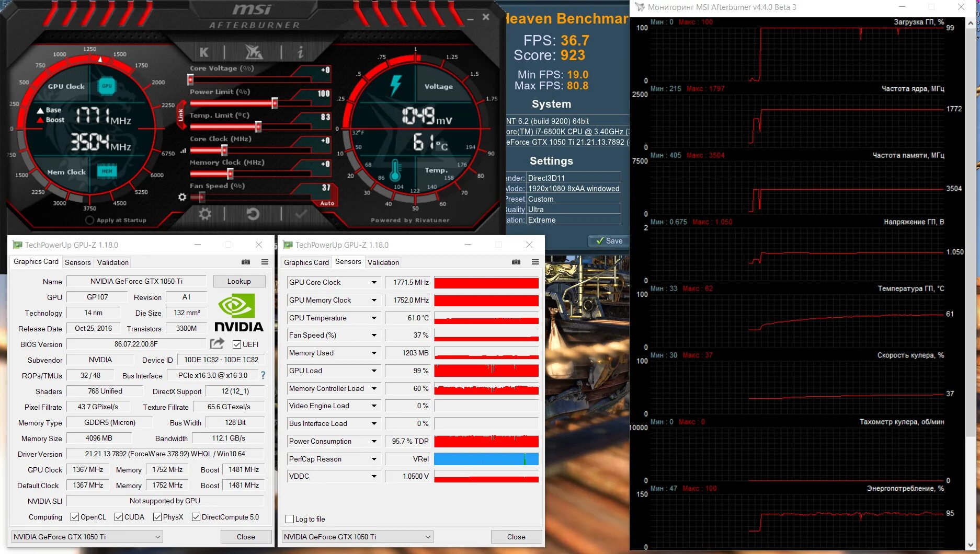
Task: Click the GPU-Z icon in Sensors window title
Action: click(288, 245)
